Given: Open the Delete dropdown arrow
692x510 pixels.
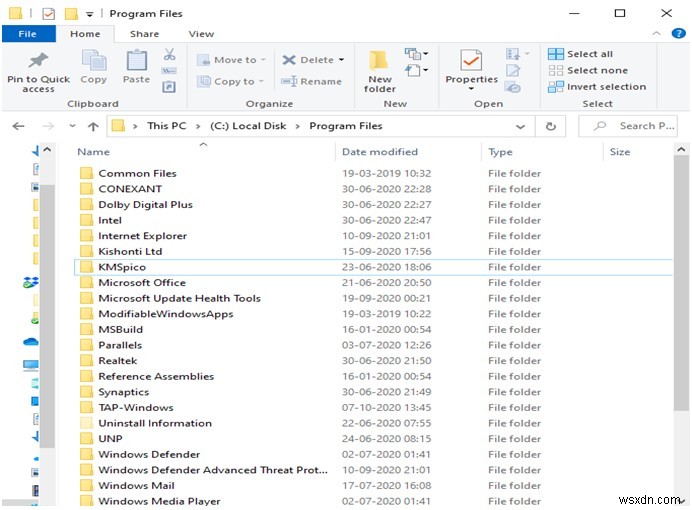Looking at the screenshot, I should coord(341,60).
